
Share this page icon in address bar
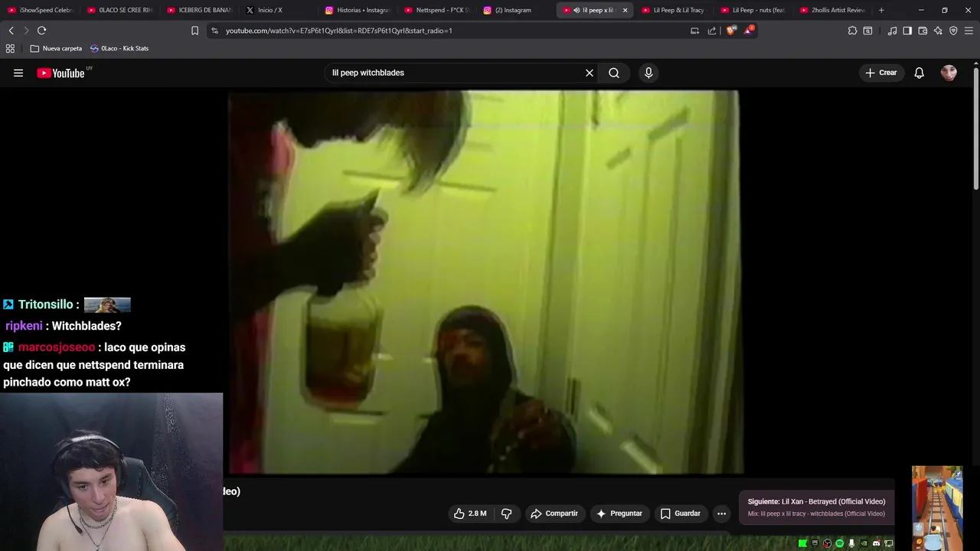click(712, 31)
